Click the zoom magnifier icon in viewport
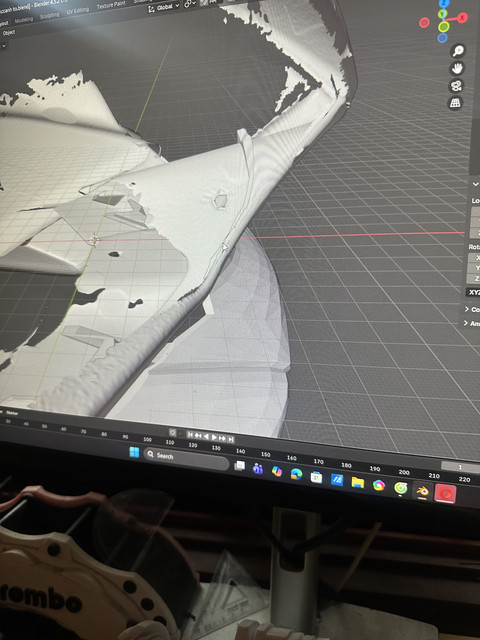Screen dimensions: 480x640 click(458, 51)
